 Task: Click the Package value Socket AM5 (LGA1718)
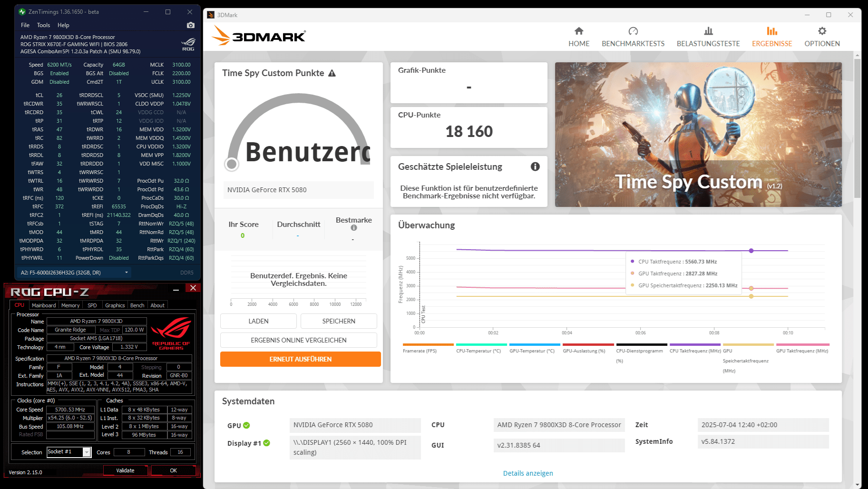click(x=96, y=338)
